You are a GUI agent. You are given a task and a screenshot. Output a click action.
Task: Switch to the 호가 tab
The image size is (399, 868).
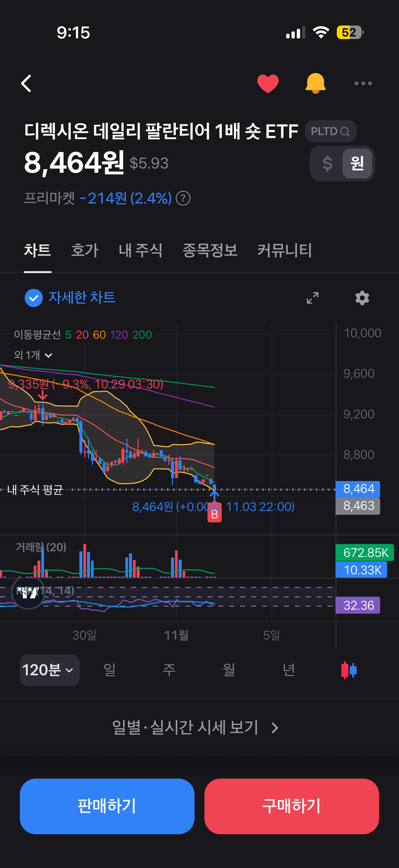(85, 250)
